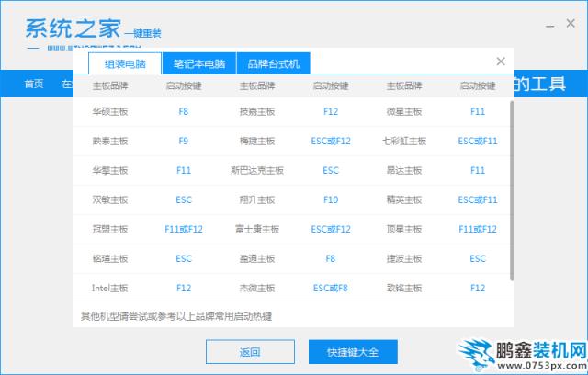Click ESC hotkey next to 铭瑄主板
The height and width of the screenshot is (375, 588).
coord(184,259)
